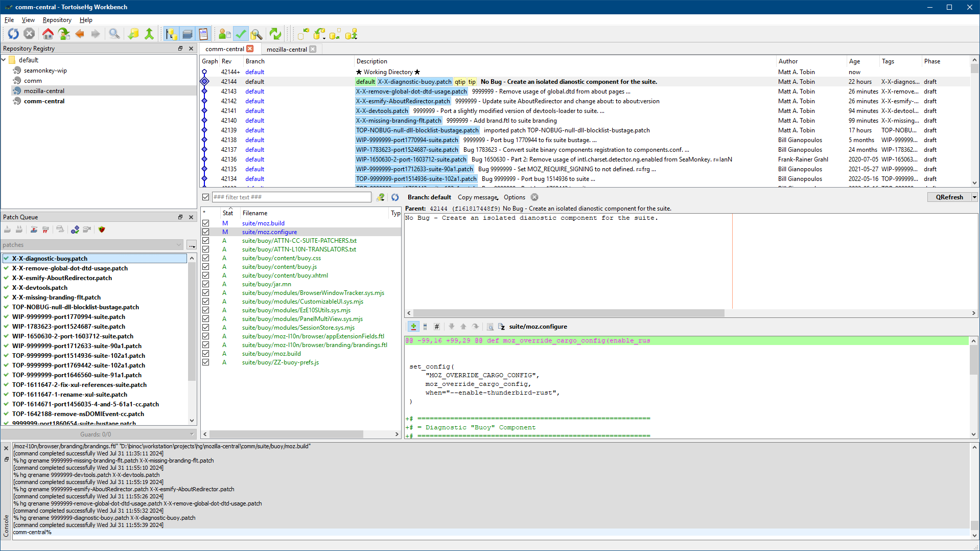This screenshot has height=551, width=980.
Task: Uncheck suite/buoy/jar.mn checkbox
Action: 205,284
